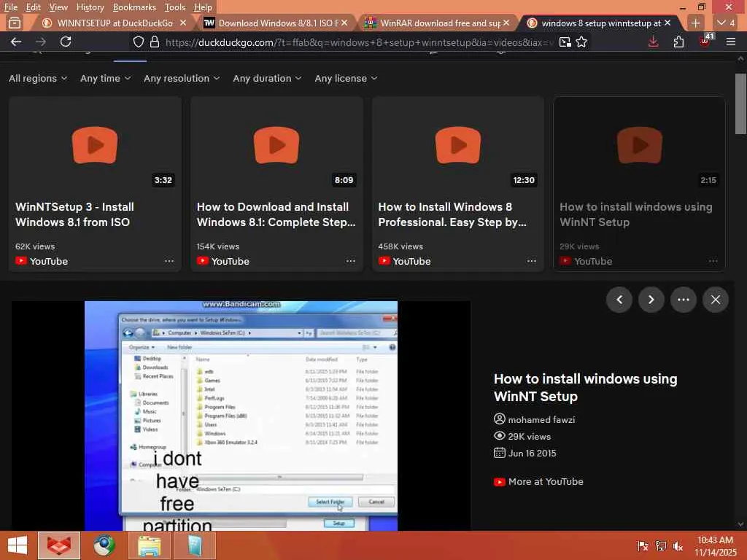
Task: List all tabs dropdown showing 4
Action: point(726,23)
